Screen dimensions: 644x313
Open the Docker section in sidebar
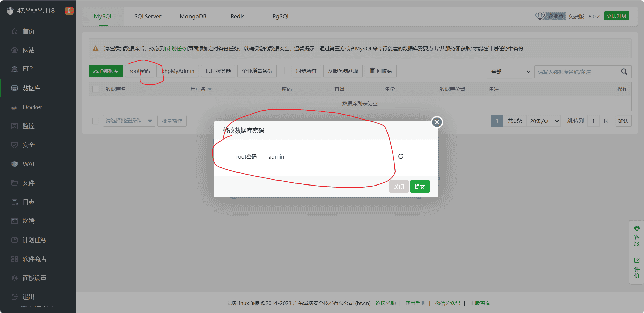(32, 107)
